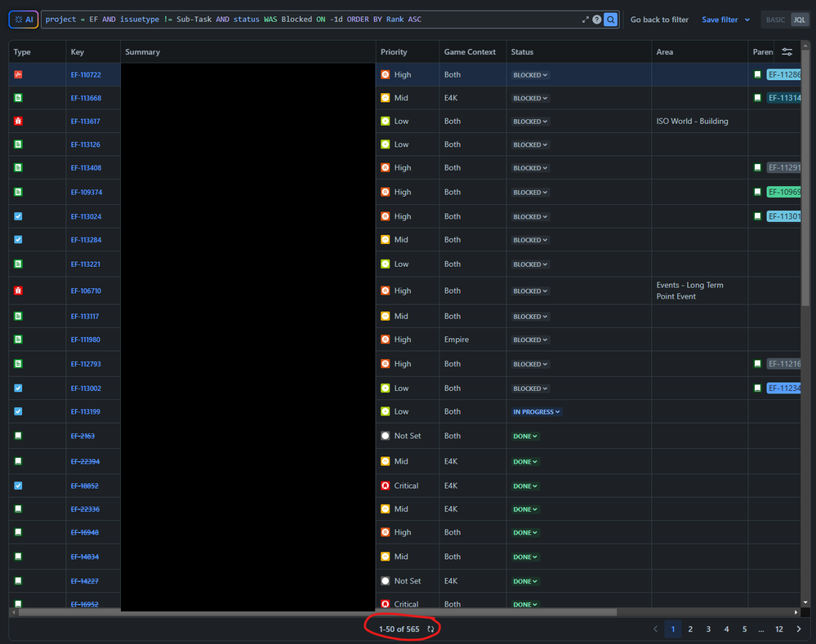Click the task icon on EF-113199

[x=18, y=411]
